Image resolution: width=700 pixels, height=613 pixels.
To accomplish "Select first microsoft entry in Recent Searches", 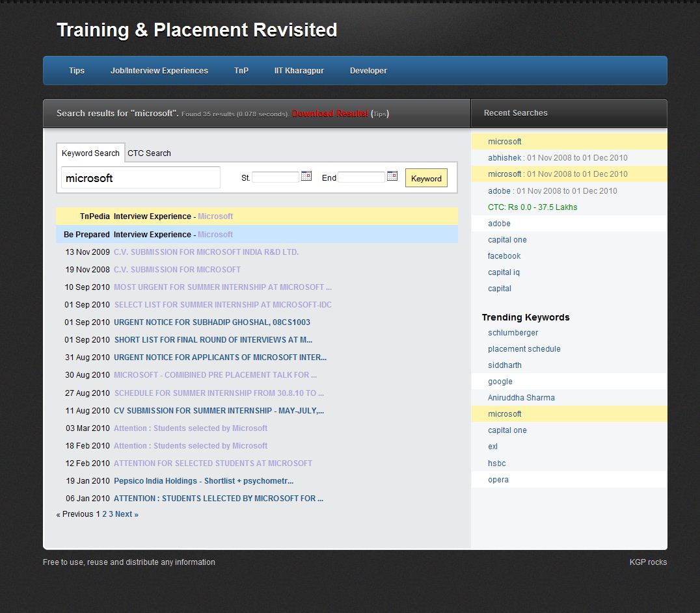I will 504,142.
